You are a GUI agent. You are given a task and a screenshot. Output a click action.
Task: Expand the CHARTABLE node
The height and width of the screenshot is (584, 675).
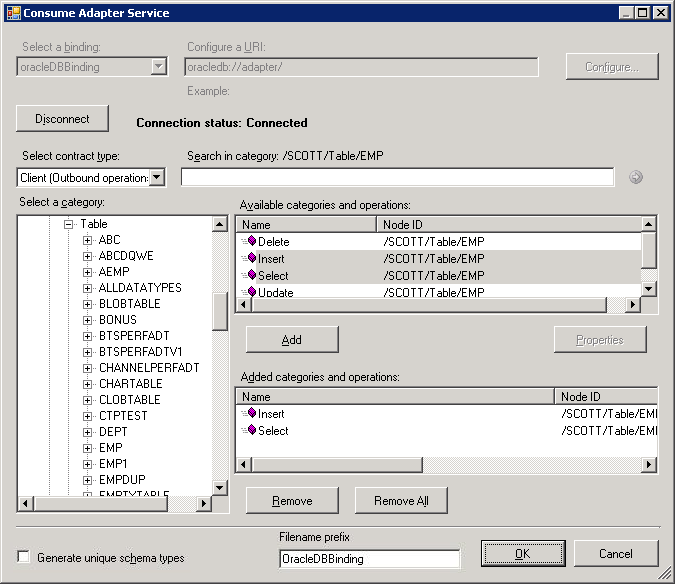point(87,384)
